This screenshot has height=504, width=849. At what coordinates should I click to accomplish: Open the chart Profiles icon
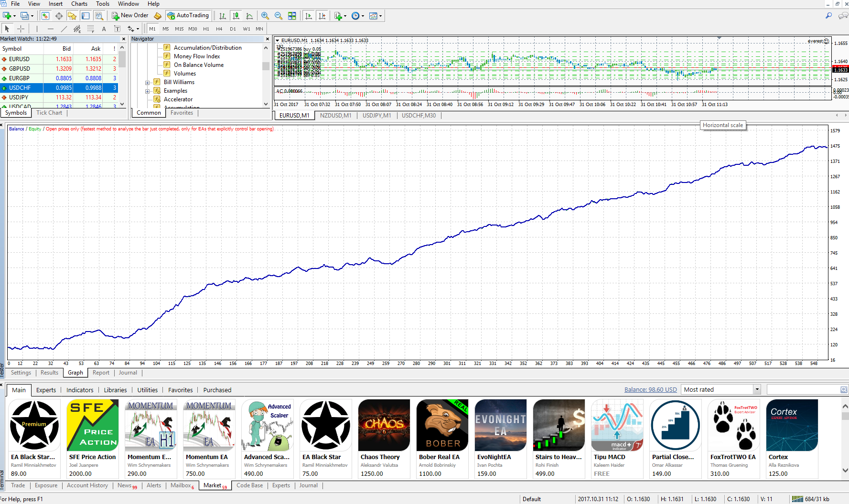[24, 16]
